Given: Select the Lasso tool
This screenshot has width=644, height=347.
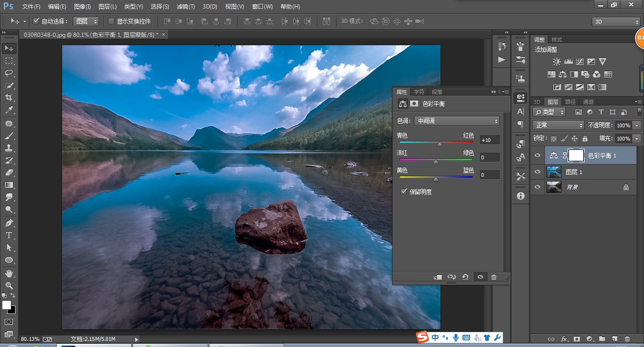Looking at the screenshot, I should click(x=9, y=73).
